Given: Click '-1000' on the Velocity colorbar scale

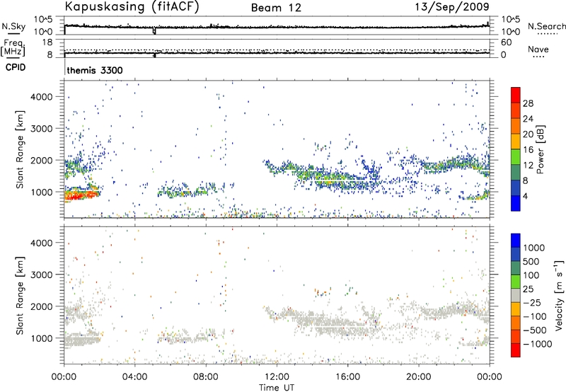Looking at the screenshot, I should click(x=537, y=344).
